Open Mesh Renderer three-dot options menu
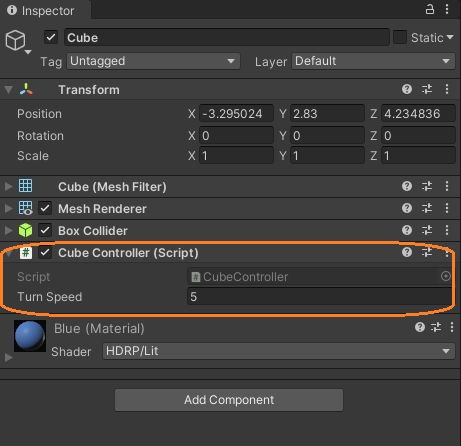Screen dimensions: 461x446 pos(447,208)
